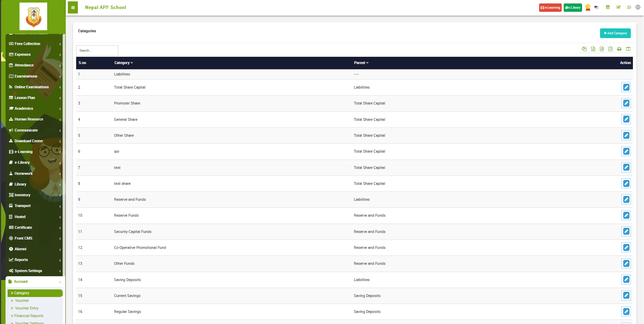This screenshot has height=324, width=644.
Task: Open WhatsApp chat icon in header
Action: click(629, 7)
